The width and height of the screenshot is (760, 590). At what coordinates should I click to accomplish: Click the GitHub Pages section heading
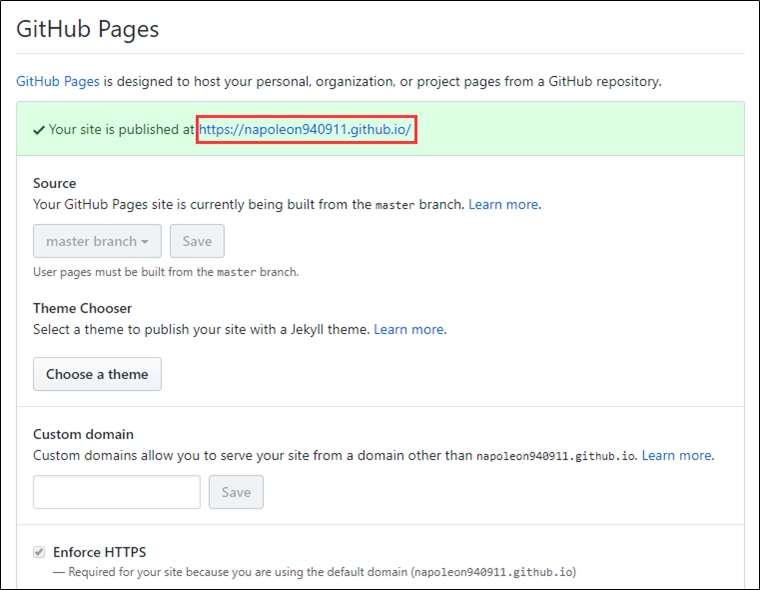click(x=88, y=29)
